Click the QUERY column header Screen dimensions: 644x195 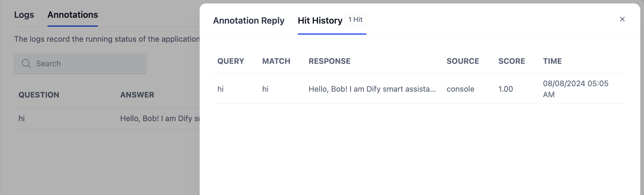[x=230, y=61]
